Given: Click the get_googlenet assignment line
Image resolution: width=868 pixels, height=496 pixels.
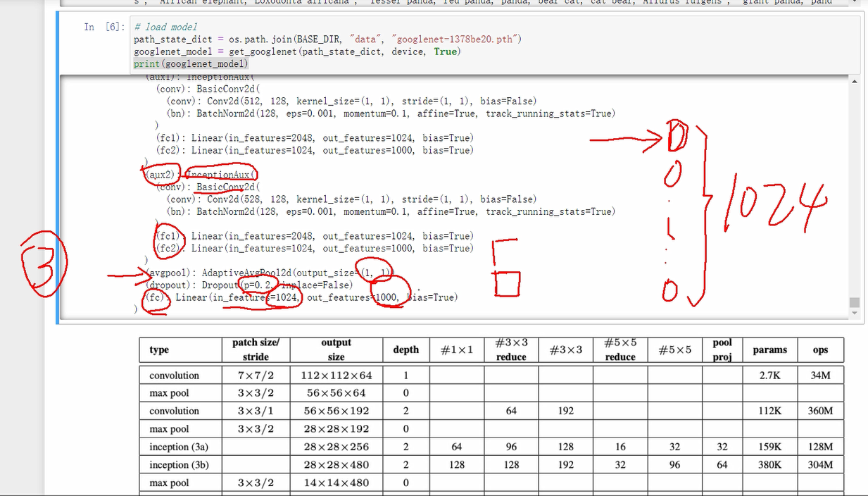Looking at the screenshot, I should click(x=297, y=51).
